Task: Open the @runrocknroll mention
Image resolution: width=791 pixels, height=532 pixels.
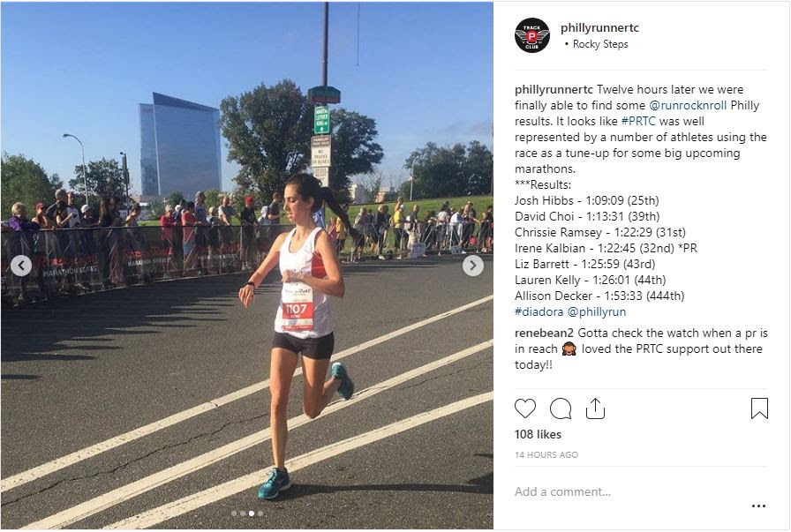Action: (x=688, y=105)
